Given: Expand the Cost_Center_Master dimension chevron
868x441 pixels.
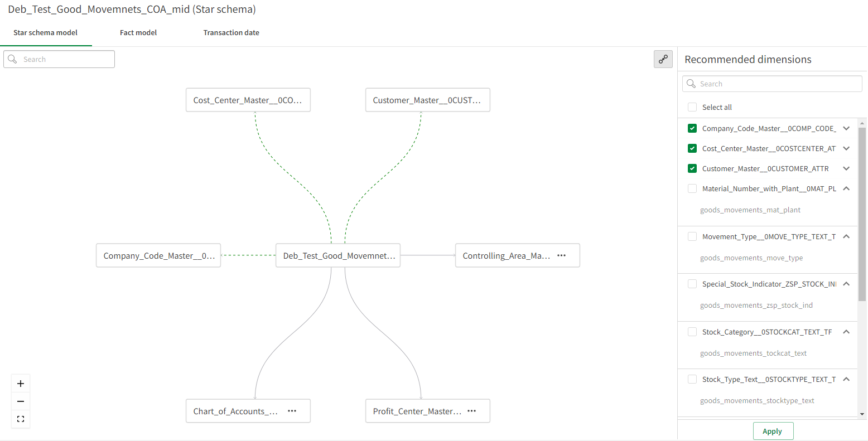Looking at the screenshot, I should 846,148.
